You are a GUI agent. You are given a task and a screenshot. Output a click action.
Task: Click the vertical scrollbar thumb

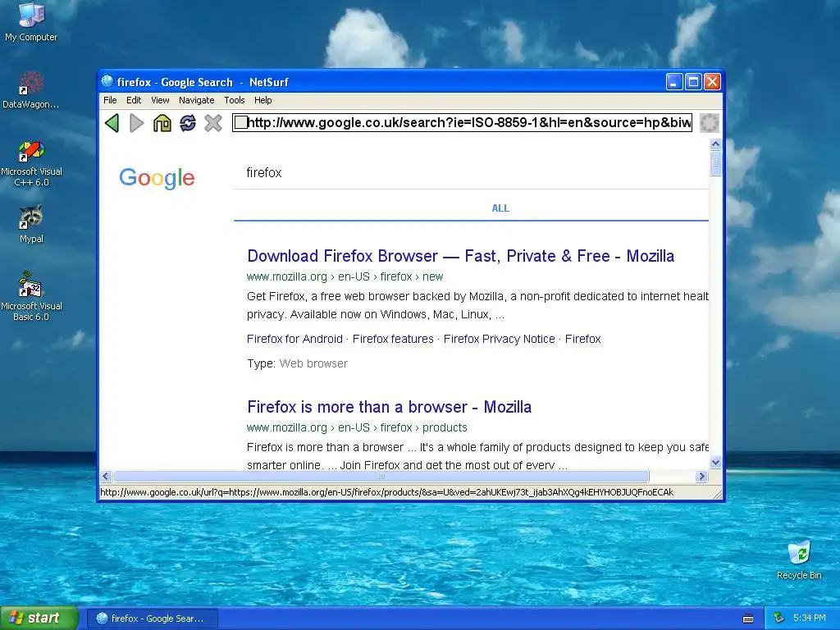(715, 163)
